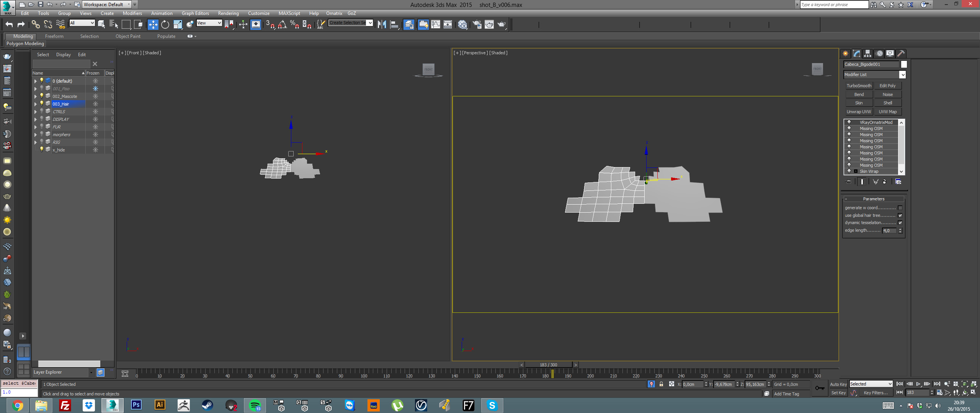Toggle lightbulb visibility of 002_Mascote layer
This screenshot has width=980, height=413.
(x=42, y=96)
